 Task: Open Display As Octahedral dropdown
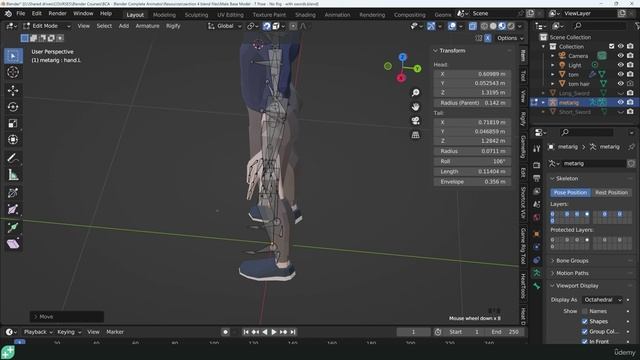click(602, 300)
